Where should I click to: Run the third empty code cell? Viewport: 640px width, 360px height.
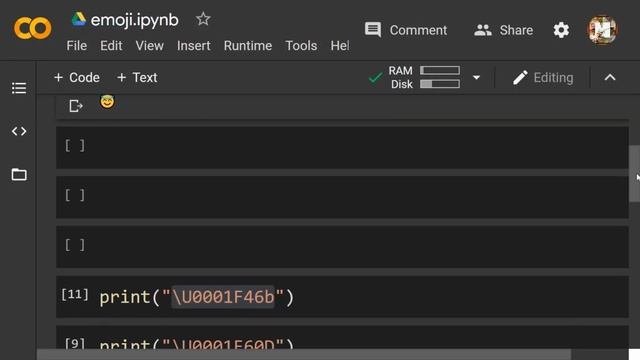click(75, 245)
